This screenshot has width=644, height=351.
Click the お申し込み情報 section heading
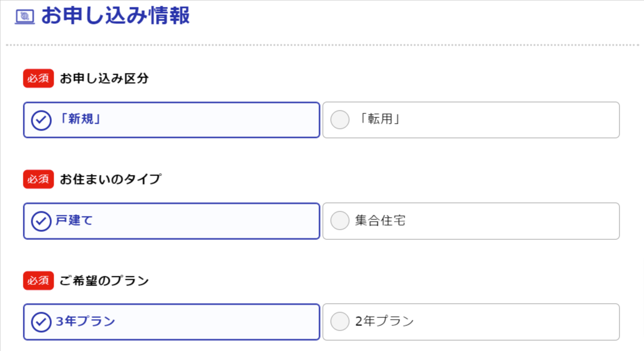tap(114, 16)
